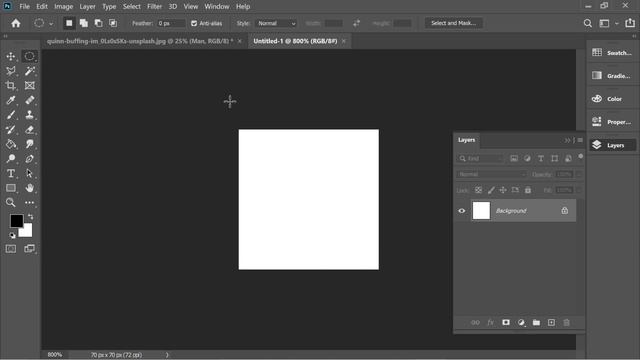Click Select and Mask button
Screen dimensions: 640x360
point(453,23)
